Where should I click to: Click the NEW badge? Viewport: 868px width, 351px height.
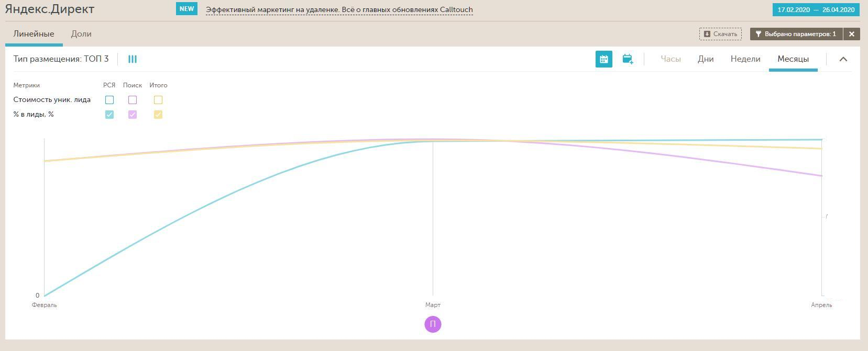[186, 9]
